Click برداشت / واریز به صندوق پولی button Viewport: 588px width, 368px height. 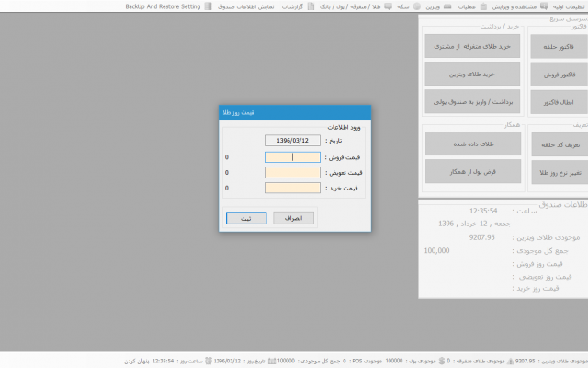472,101
